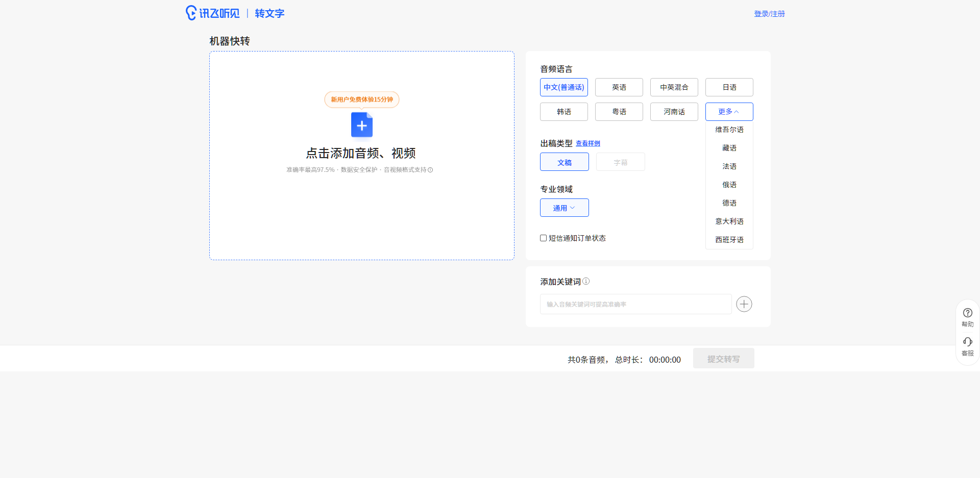The height and width of the screenshot is (478, 980).
Task: Click info icon next to 添加关键词
Action: tap(586, 281)
